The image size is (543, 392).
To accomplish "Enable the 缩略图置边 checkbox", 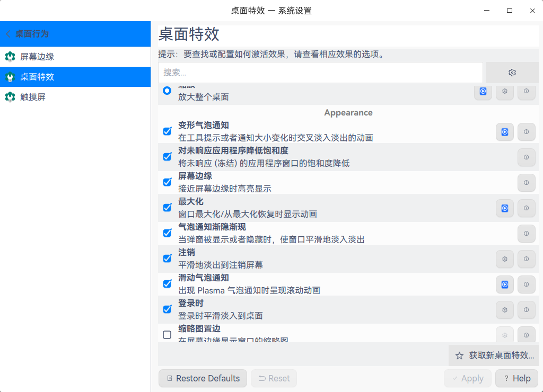I will coord(167,335).
